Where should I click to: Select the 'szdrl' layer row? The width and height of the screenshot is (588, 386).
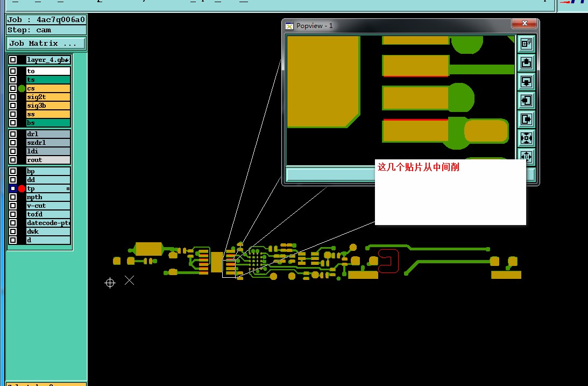pyautogui.click(x=48, y=143)
